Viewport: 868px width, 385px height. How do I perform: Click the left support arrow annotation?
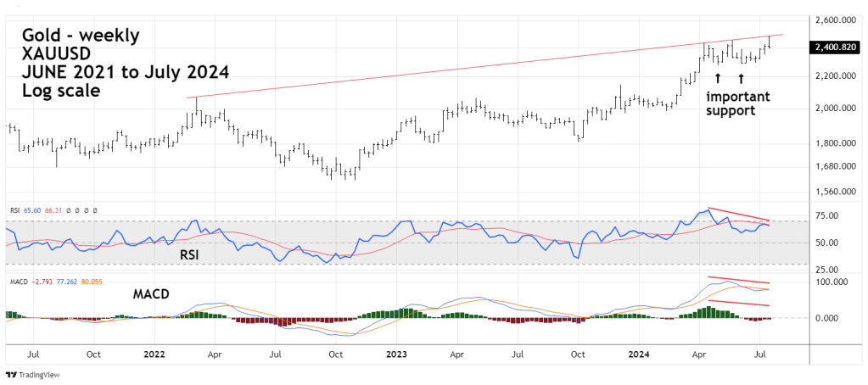point(718,78)
